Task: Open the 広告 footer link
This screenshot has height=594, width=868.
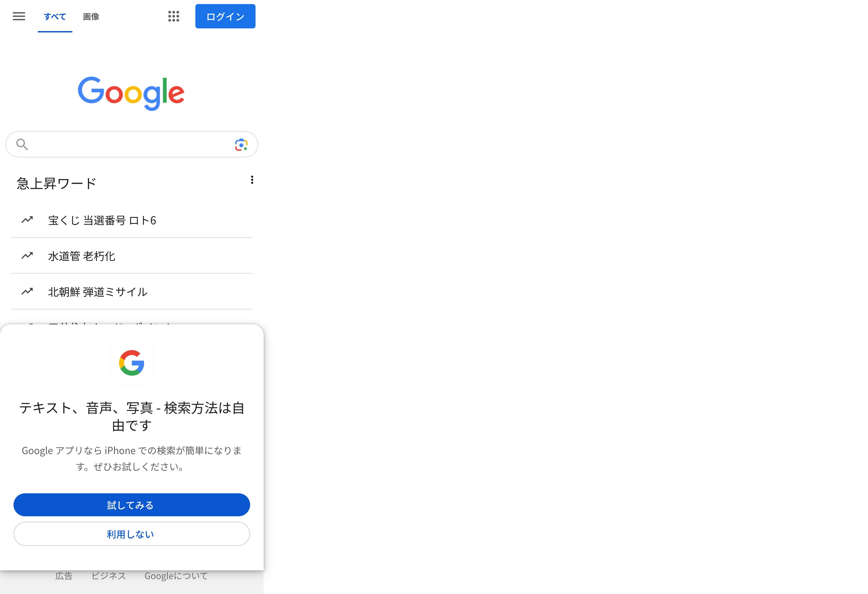Action: [x=64, y=576]
